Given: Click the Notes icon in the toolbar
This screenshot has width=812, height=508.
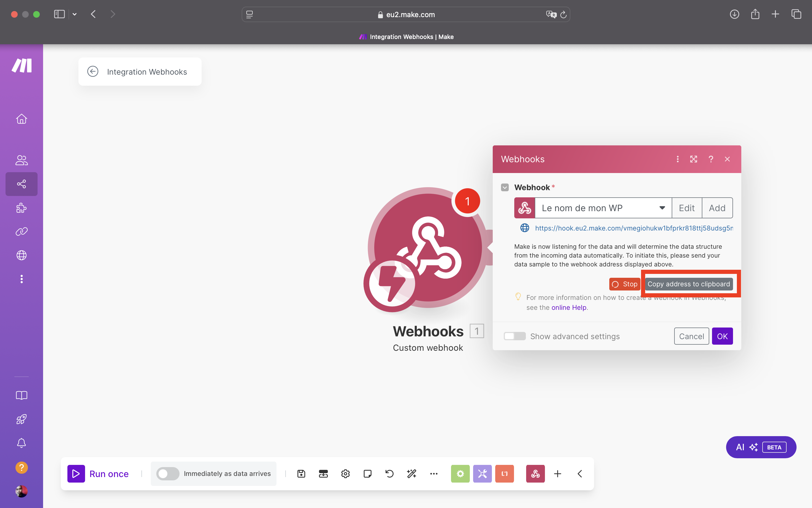Looking at the screenshot, I should click(368, 474).
